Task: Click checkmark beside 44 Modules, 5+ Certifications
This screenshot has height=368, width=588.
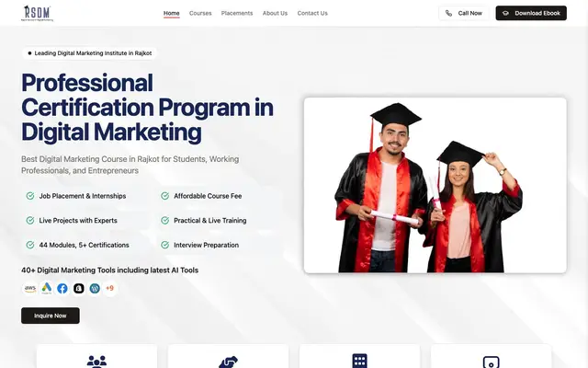Action: (30, 245)
